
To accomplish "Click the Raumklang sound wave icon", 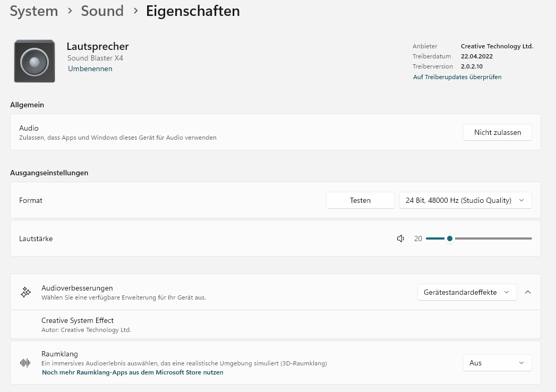I will pos(25,363).
